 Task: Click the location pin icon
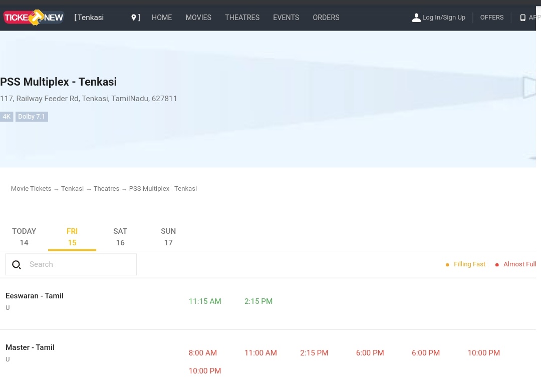click(x=134, y=18)
